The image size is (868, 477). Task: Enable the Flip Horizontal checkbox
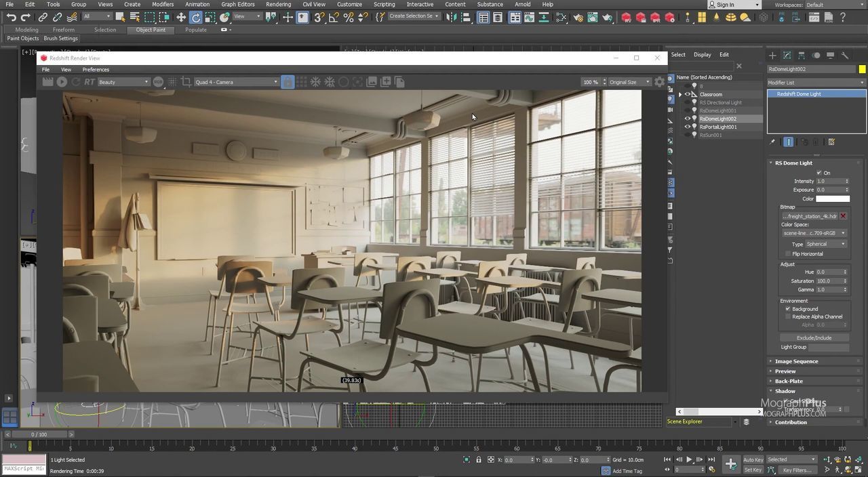(x=788, y=253)
